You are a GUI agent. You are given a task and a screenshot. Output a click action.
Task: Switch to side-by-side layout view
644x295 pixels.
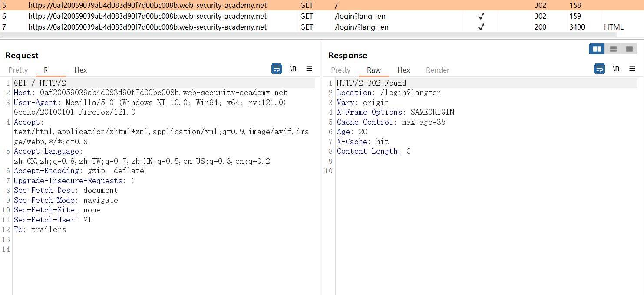(x=597, y=49)
